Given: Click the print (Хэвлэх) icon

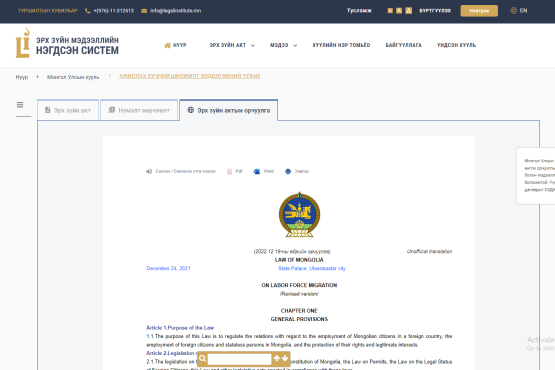Looking at the screenshot, I should [x=288, y=171].
